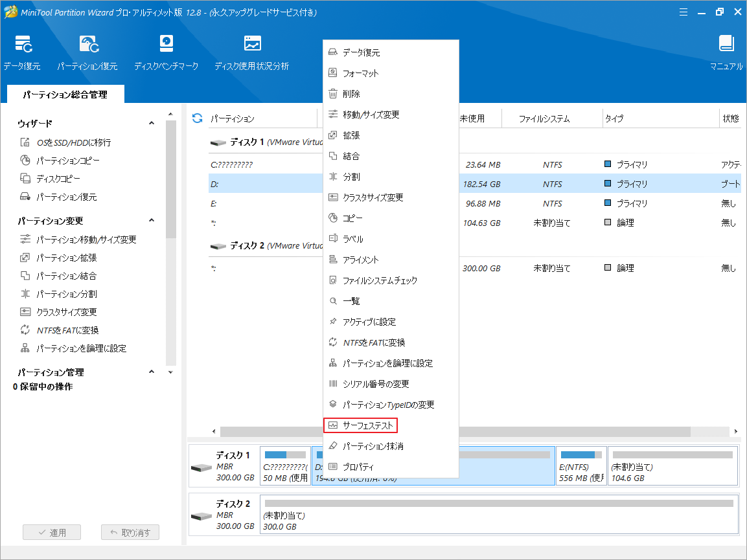This screenshot has height=560, width=747.
Task: Collapse the パーティション管理 section
Action: click(152, 372)
